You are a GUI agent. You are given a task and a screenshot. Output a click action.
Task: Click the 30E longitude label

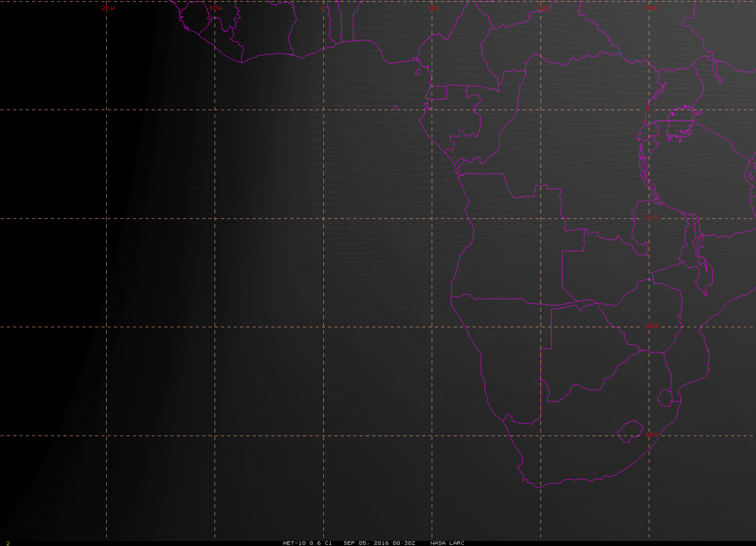point(651,8)
